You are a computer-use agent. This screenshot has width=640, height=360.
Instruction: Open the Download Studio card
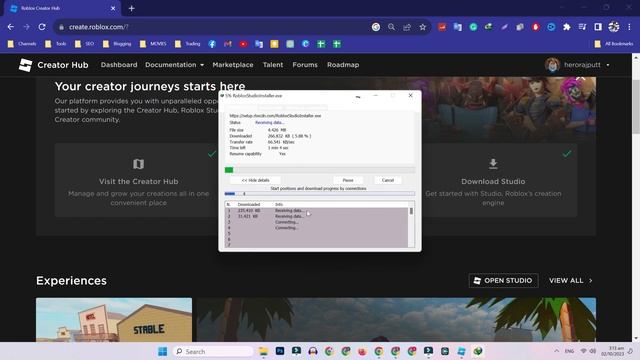(493, 180)
